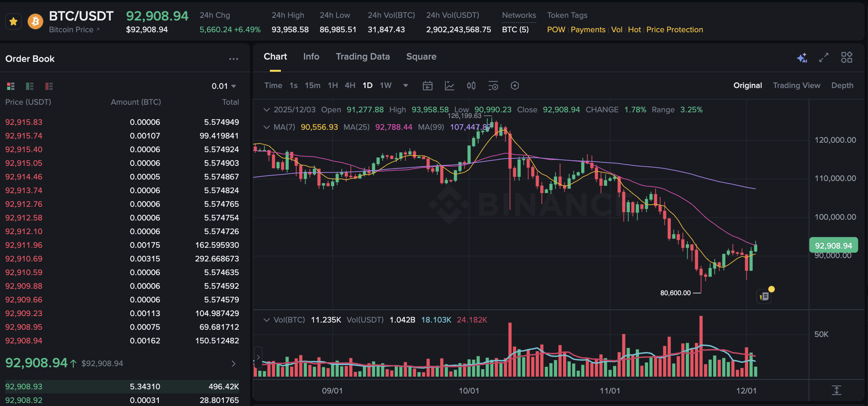Click the candlestick chart style icon
868x406 pixels.
click(471, 86)
